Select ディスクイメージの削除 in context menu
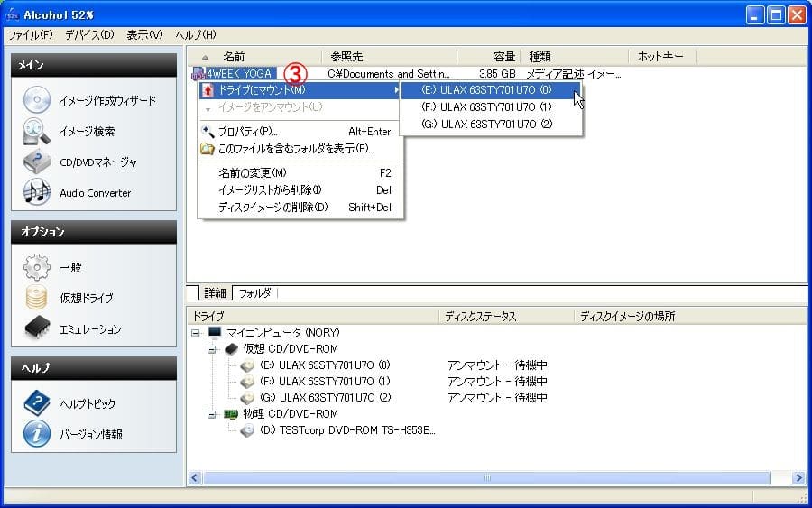Viewport: 812px width, 508px height. [272, 208]
